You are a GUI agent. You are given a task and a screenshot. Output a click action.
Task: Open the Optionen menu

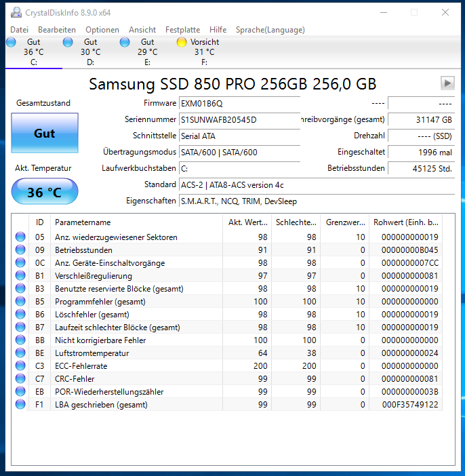[102, 30]
